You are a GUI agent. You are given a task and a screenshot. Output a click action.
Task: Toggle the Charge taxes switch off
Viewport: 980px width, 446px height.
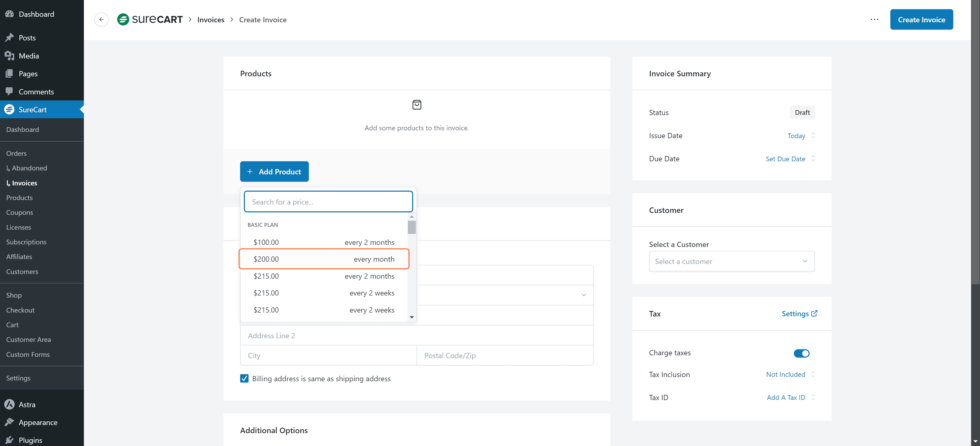point(801,353)
